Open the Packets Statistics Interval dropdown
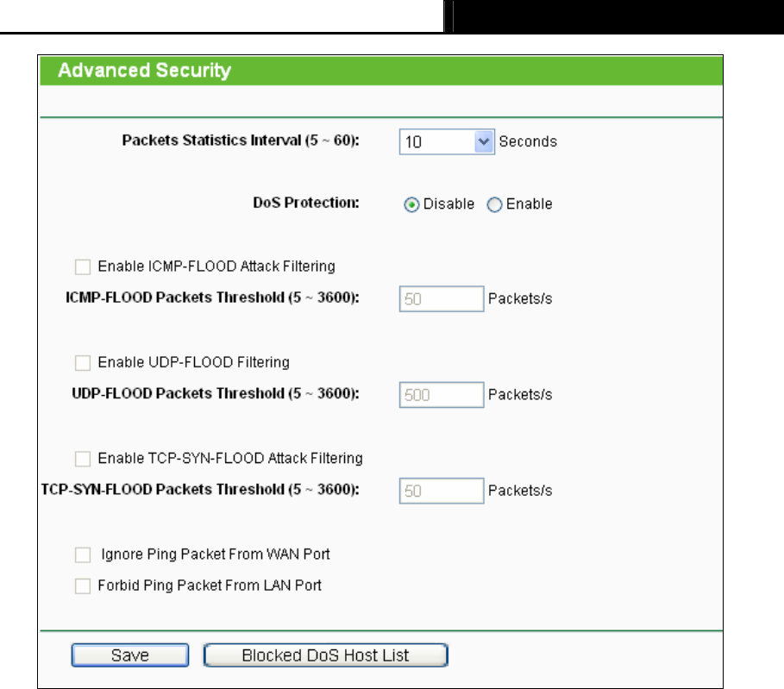Image resolution: width=784 pixels, height=689 pixels. 447,141
